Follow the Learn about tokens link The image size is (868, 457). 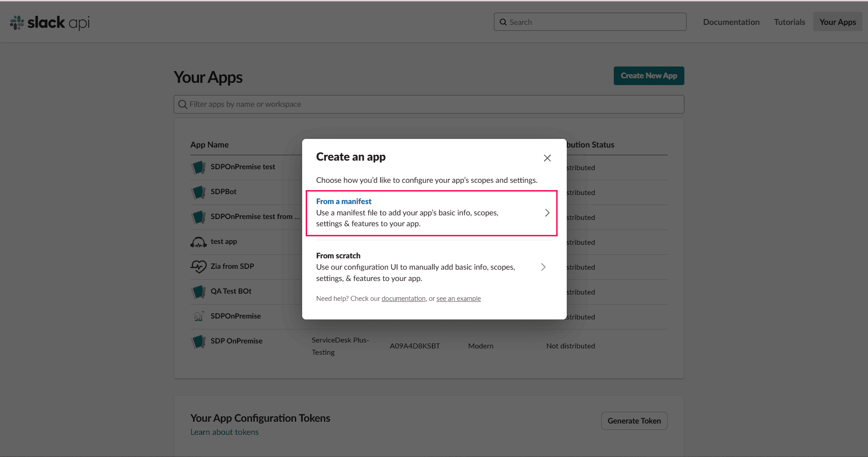[224, 432]
